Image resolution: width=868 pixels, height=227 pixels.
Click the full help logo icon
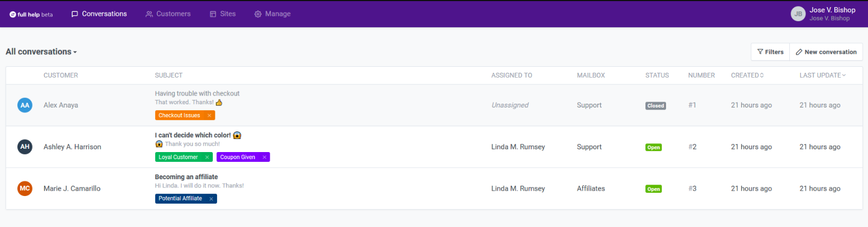pos(13,15)
